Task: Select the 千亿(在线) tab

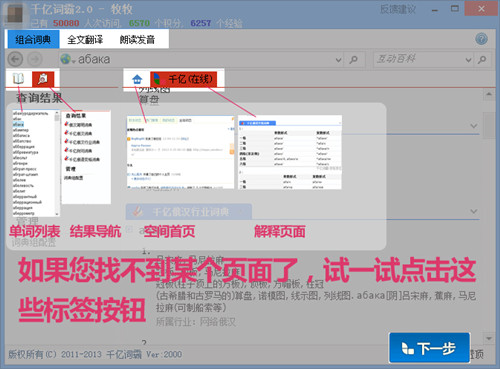Action: (183, 79)
